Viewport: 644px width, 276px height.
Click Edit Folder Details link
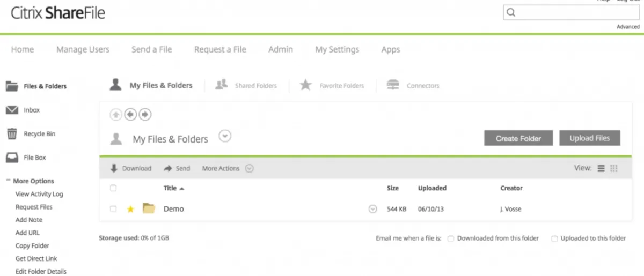click(x=41, y=271)
